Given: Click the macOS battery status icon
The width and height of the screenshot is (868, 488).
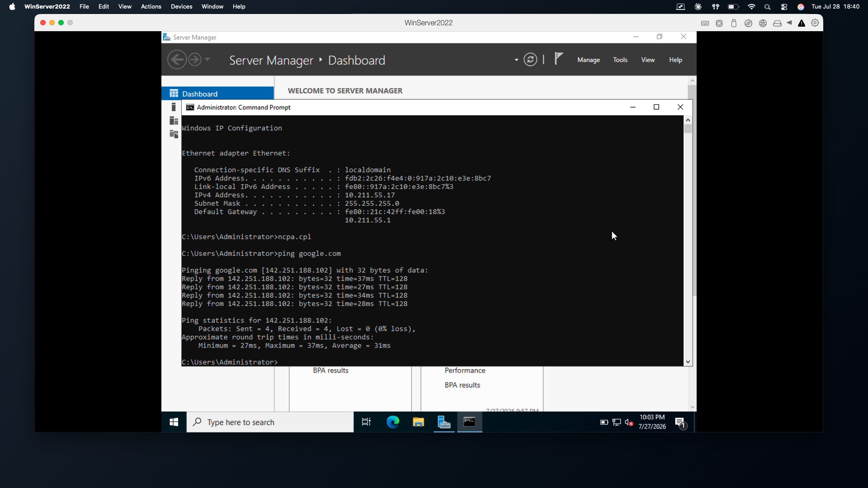Looking at the screenshot, I should tap(733, 7).
